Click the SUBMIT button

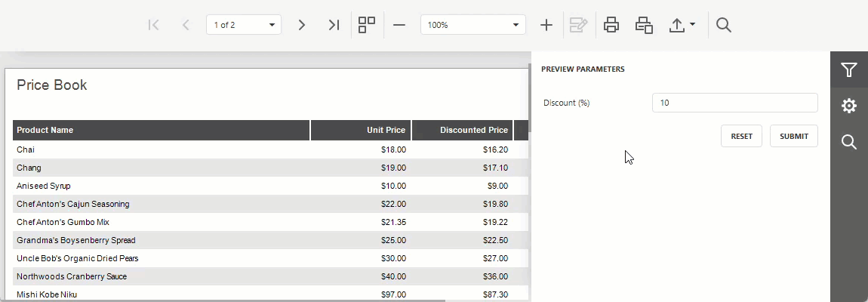(x=794, y=136)
